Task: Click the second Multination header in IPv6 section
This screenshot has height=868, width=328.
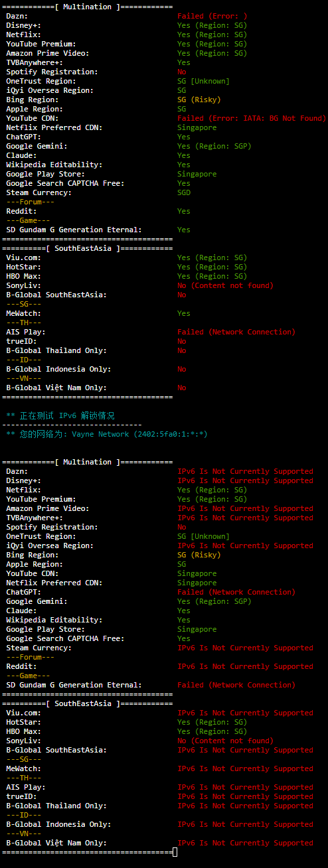Action: 88,462
